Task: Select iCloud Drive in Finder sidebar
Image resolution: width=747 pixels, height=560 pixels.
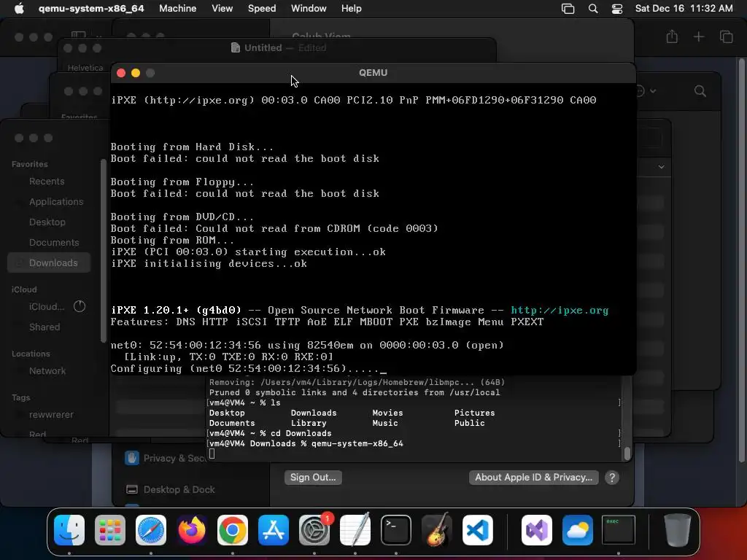Action: tap(46, 306)
